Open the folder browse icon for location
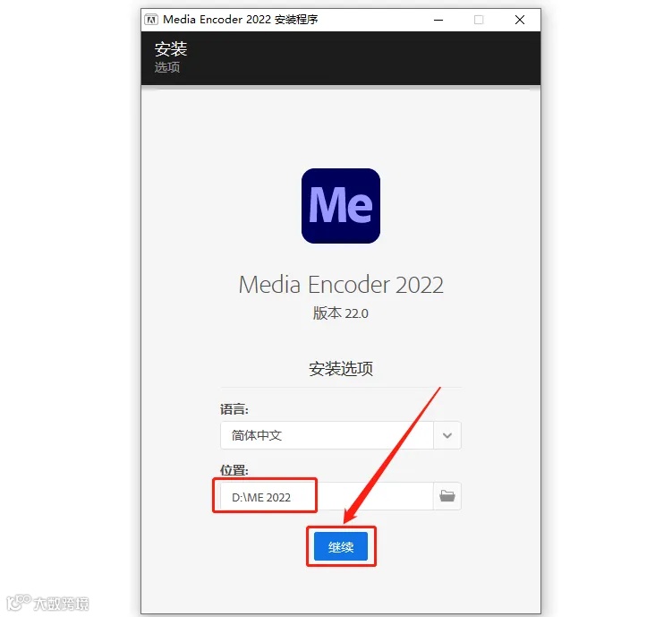This screenshot has height=617, width=672. pyautogui.click(x=447, y=496)
